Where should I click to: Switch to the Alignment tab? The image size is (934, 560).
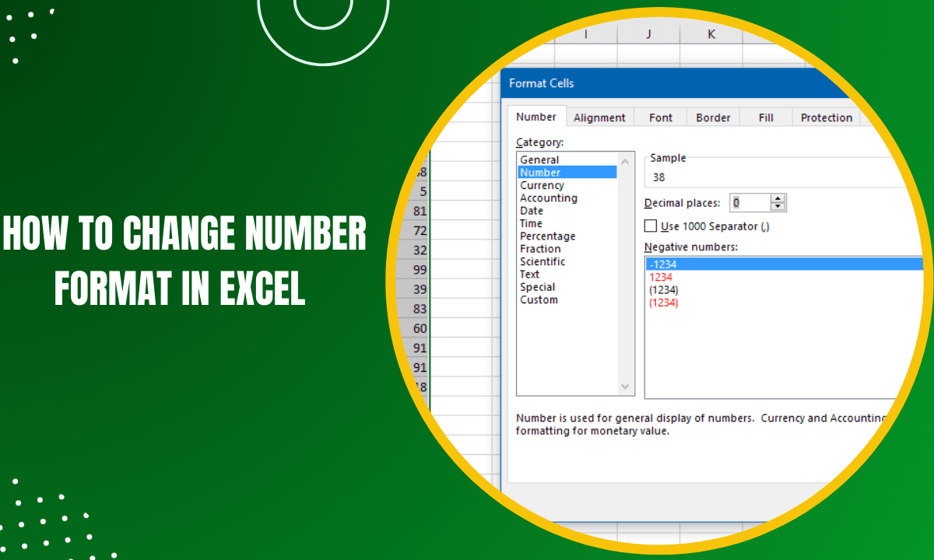[x=599, y=117]
